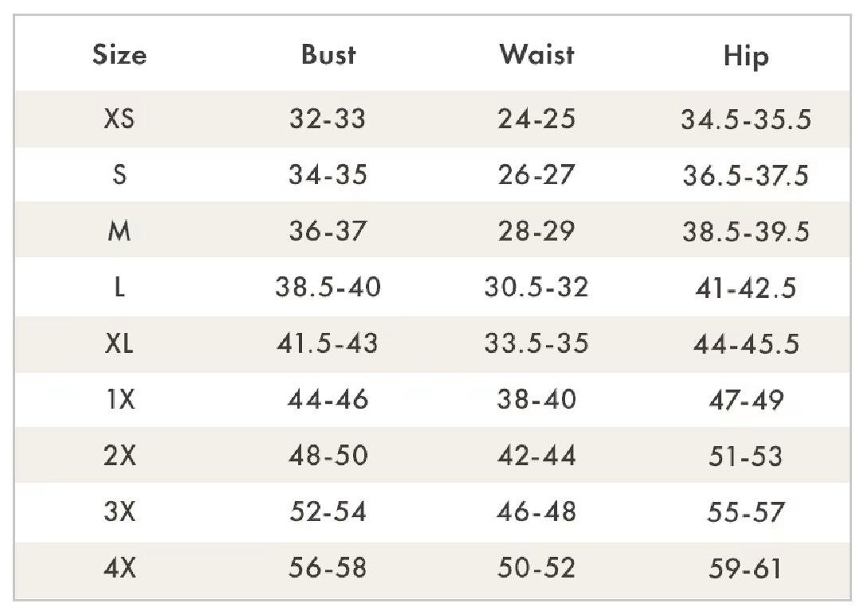
Task: Click the 41.5-43 bust value
Action: click(x=327, y=344)
